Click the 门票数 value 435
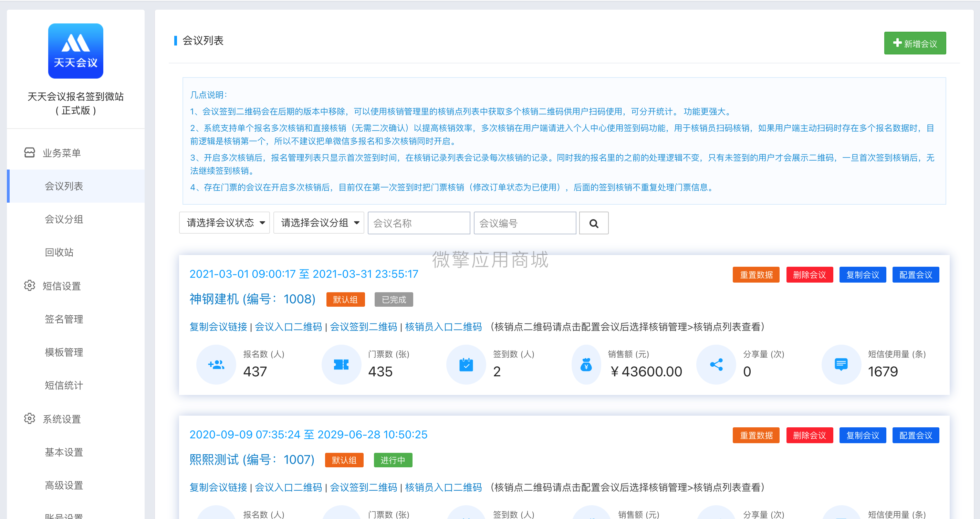Viewport: 980px width, 519px height. pyautogui.click(x=380, y=372)
